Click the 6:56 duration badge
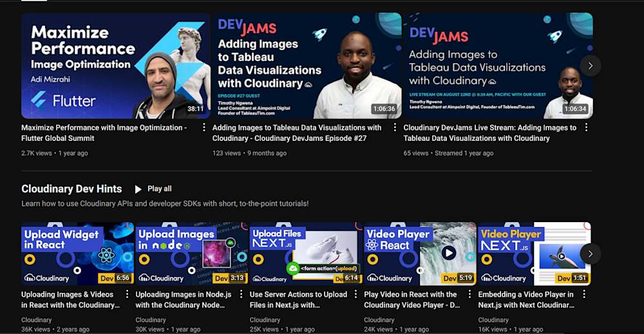This screenshot has width=644, height=334. (123, 278)
